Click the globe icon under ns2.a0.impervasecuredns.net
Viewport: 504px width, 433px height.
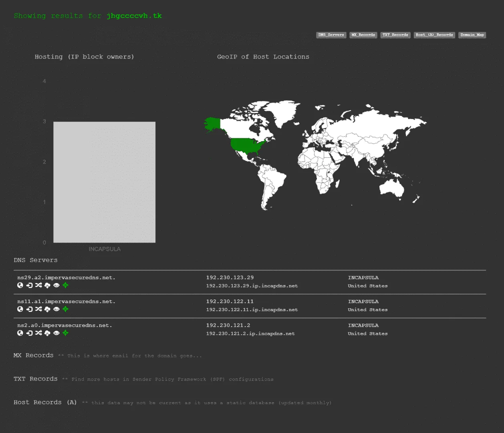tap(20, 333)
